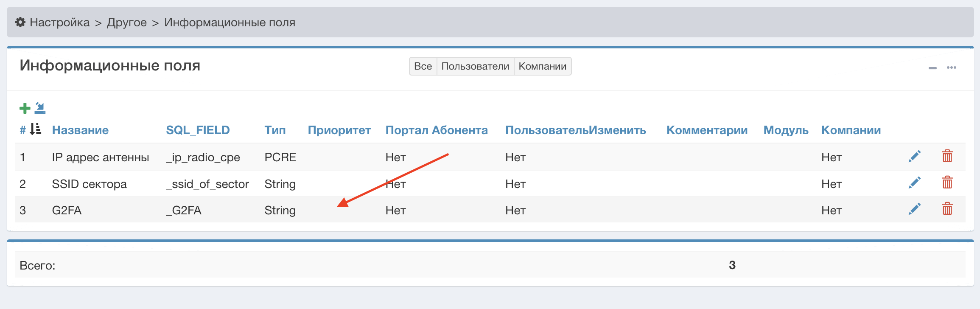
Task: Delete the SSID сектора field
Action: point(947,183)
